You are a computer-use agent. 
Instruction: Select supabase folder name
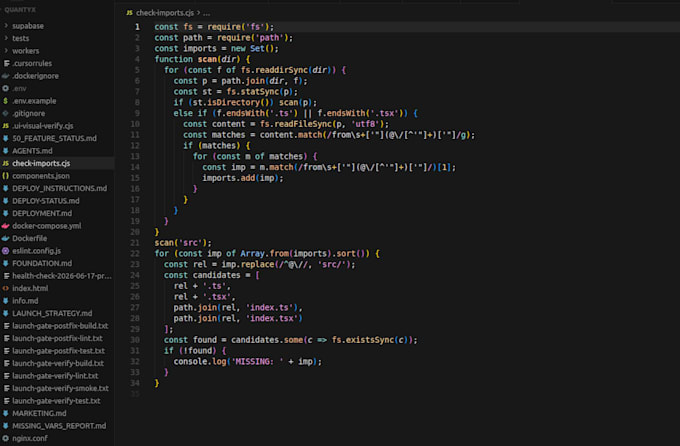click(x=28, y=26)
